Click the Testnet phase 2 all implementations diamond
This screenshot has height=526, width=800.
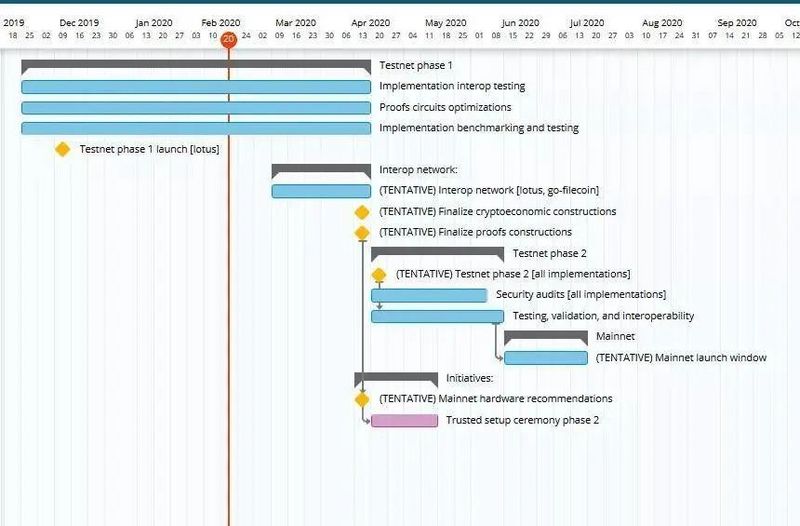pyautogui.click(x=379, y=275)
